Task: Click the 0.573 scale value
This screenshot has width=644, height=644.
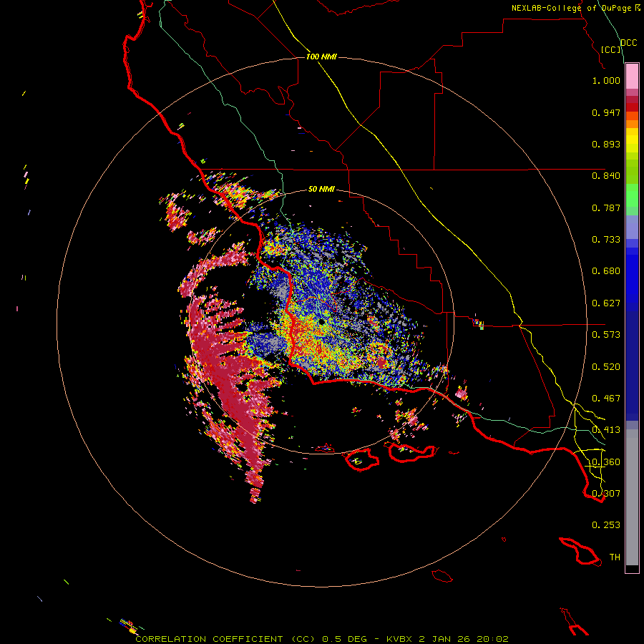Action: pyautogui.click(x=606, y=335)
